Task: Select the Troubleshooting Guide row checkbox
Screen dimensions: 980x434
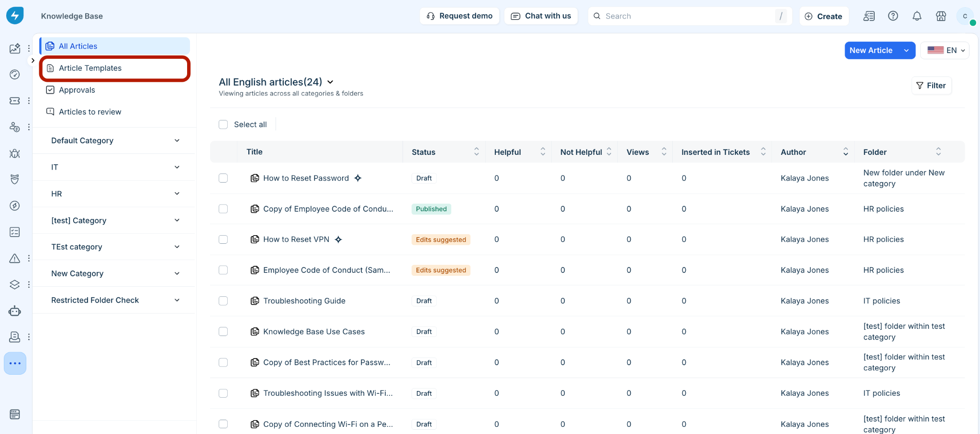Action: point(223,301)
